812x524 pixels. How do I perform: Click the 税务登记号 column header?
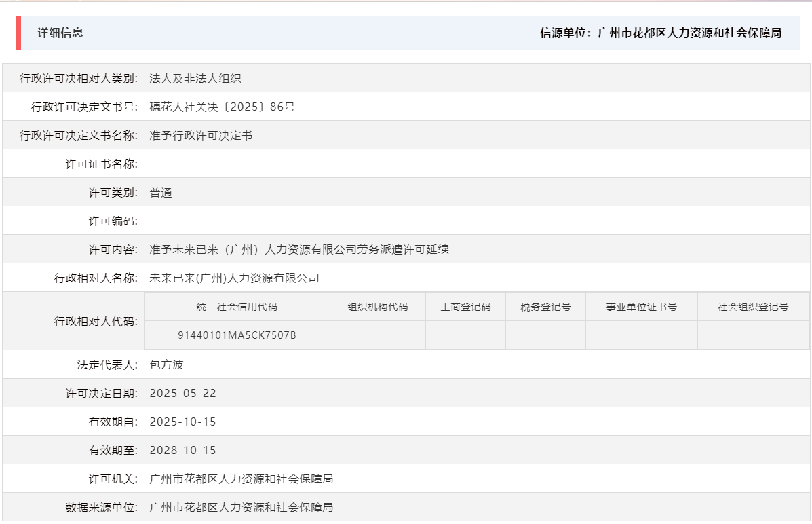point(545,306)
